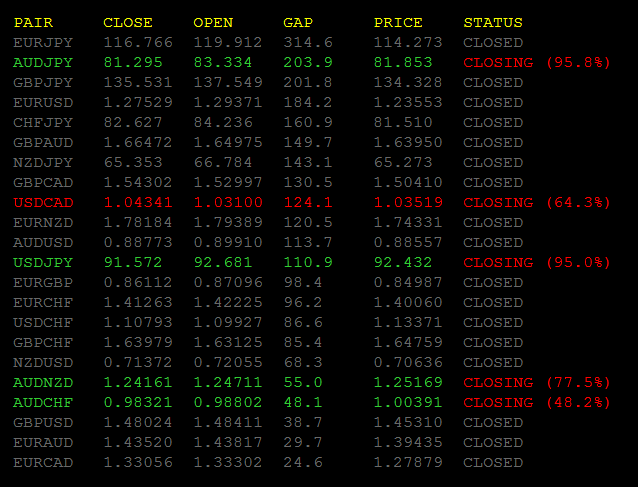Select the green USDJPY pair name
This screenshot has height=487, width=638.
coord(43,262)
